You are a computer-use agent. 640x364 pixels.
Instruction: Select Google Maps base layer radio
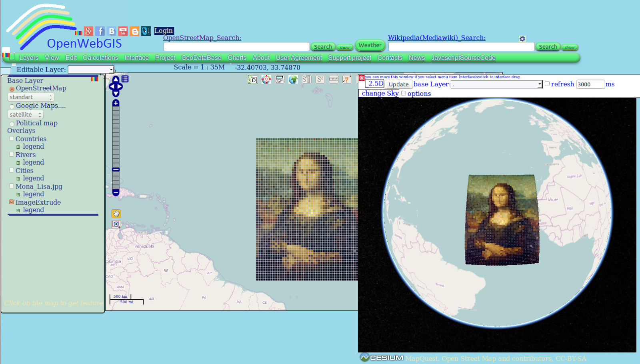click(12, 106)
